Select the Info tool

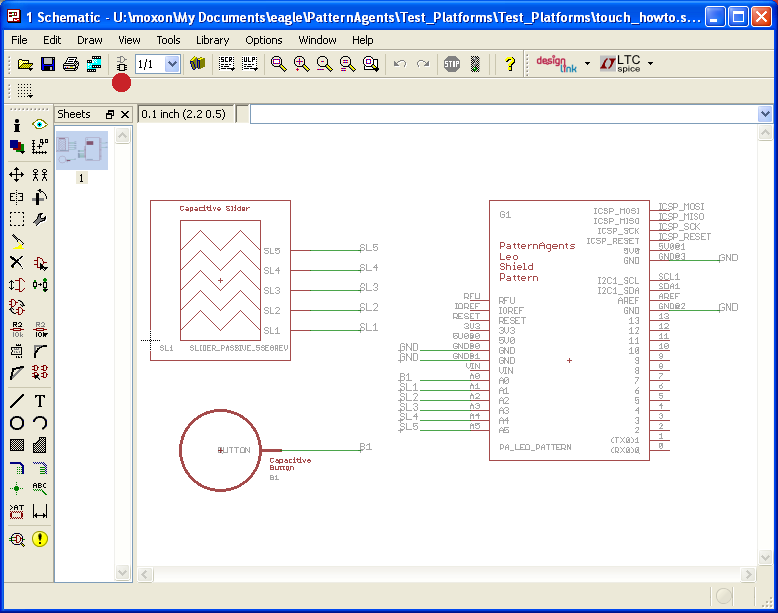click(17, 125)
